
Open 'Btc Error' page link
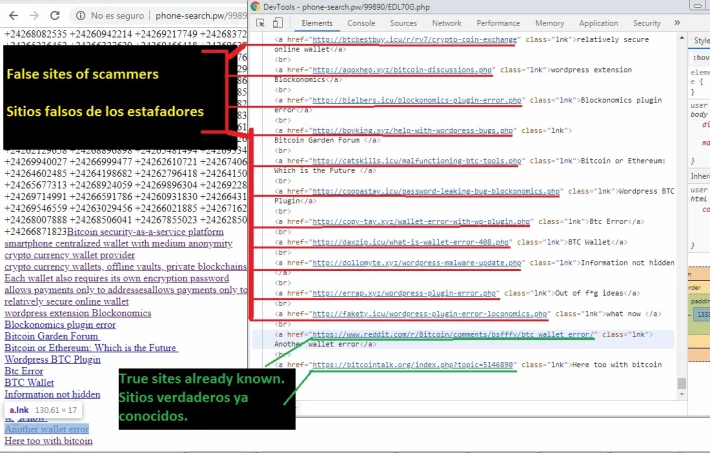click(24, 371)
